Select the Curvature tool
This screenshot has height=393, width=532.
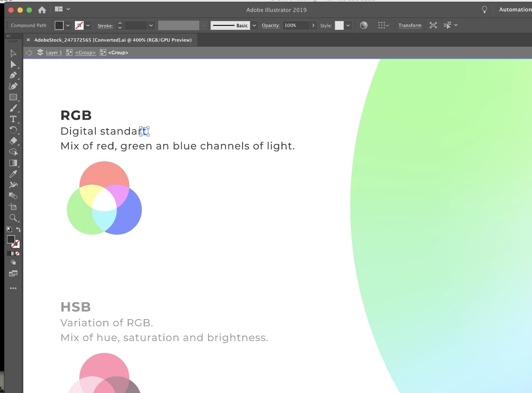pos(13,86)
